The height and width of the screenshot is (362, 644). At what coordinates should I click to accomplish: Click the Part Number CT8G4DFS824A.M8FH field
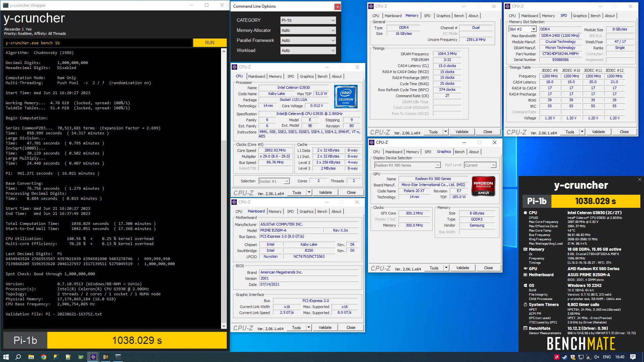tap(560, 54)
